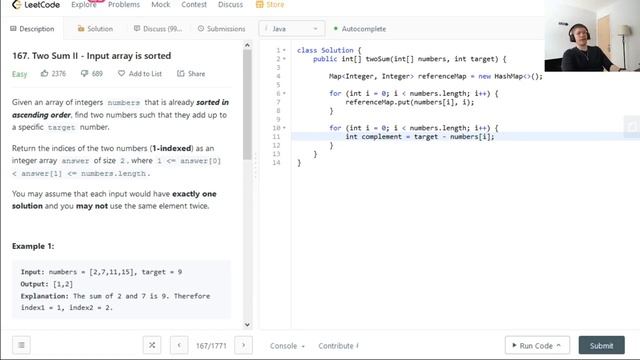Click the Solution tab flask icon

click(81, 29)
